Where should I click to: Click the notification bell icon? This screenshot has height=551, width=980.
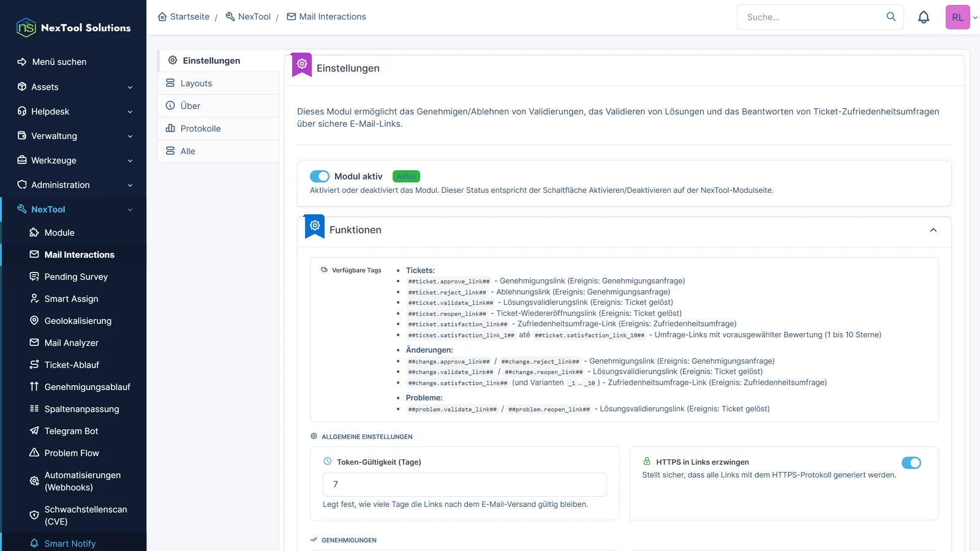pos(924,17)
